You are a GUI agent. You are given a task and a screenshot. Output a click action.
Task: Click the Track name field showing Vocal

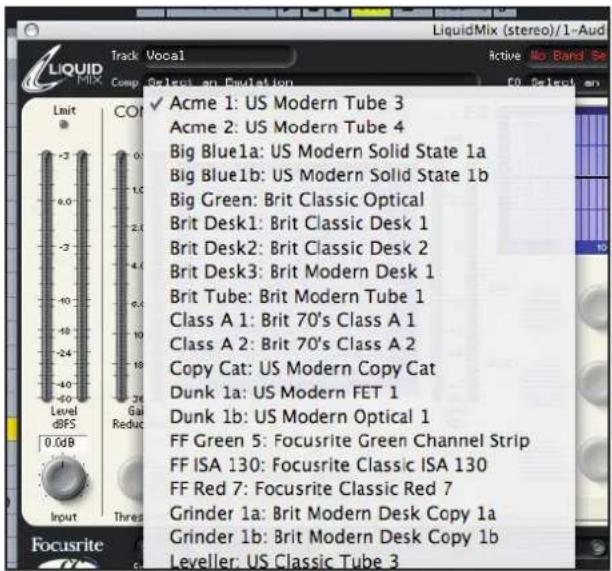coord(219,55)
